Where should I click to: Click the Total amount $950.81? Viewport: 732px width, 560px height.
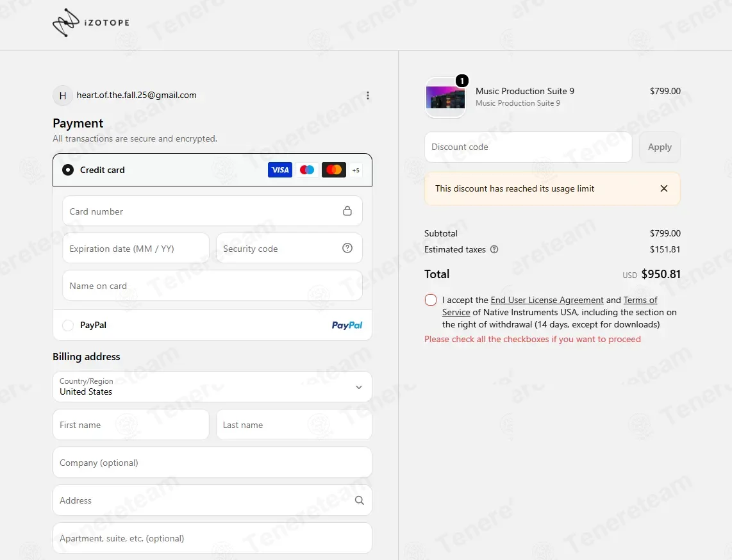click(661, 274)
